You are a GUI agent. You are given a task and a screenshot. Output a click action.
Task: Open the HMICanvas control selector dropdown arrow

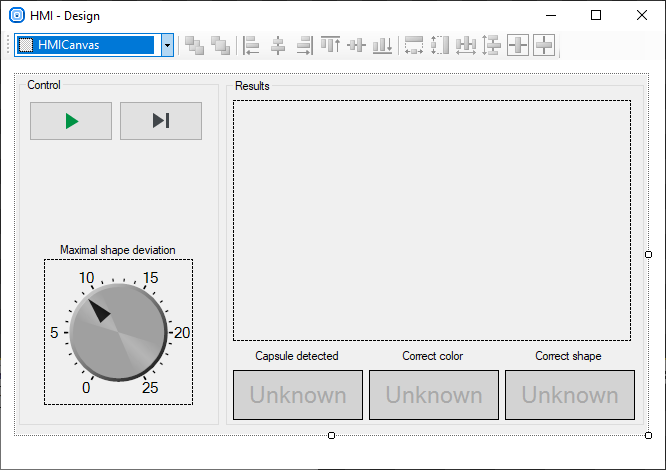coord(167,45)
